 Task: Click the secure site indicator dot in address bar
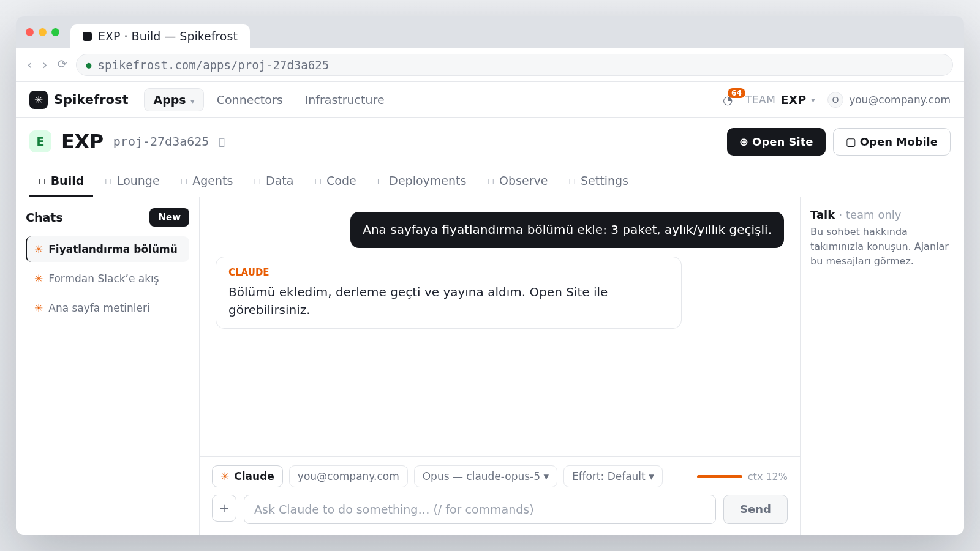89,66
